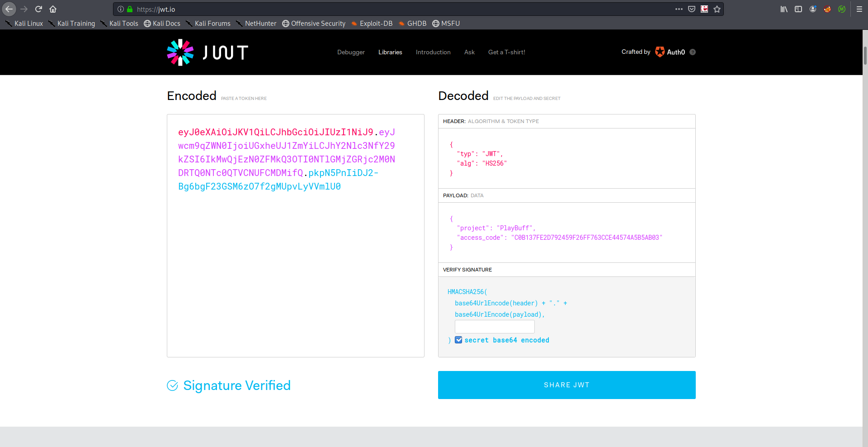Click the JWT logo icon
Screen dimensions: 868x447
(180, 52)
